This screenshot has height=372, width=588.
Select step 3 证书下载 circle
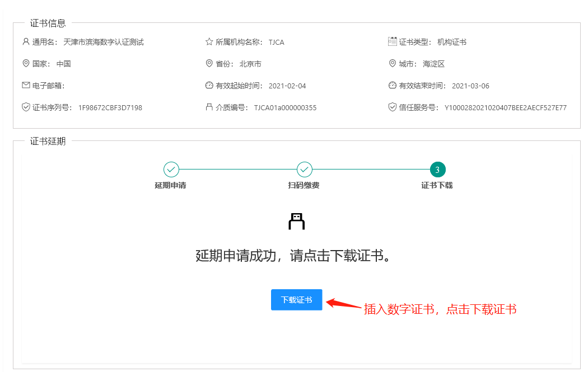(437, 169)
